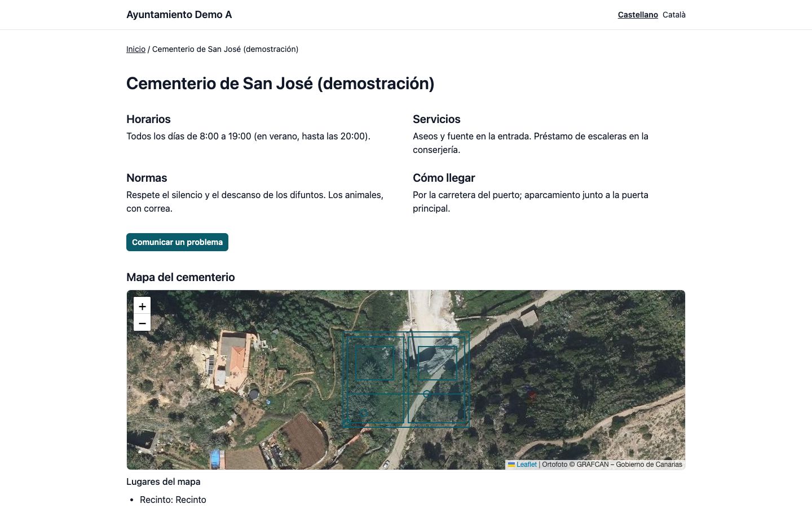Zoom in the cemetery map
The image size is (812, 508).
point(142,306)
